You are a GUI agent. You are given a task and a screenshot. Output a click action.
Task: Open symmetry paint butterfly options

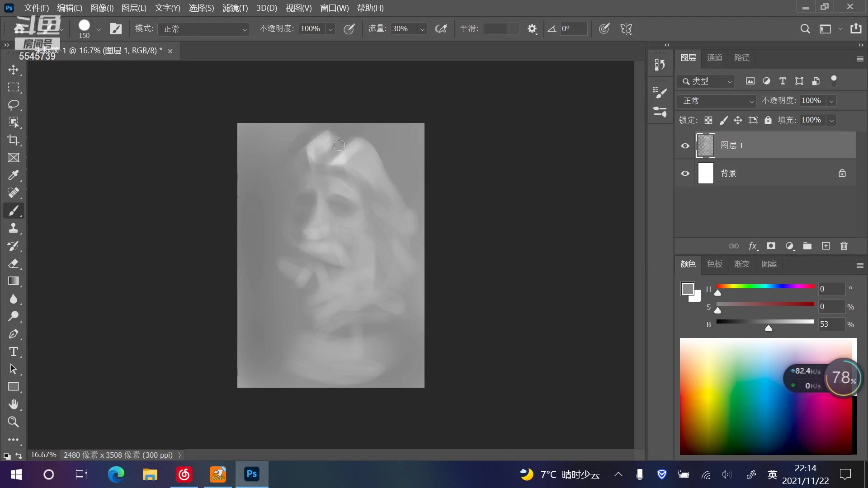(x=626, y=29)
